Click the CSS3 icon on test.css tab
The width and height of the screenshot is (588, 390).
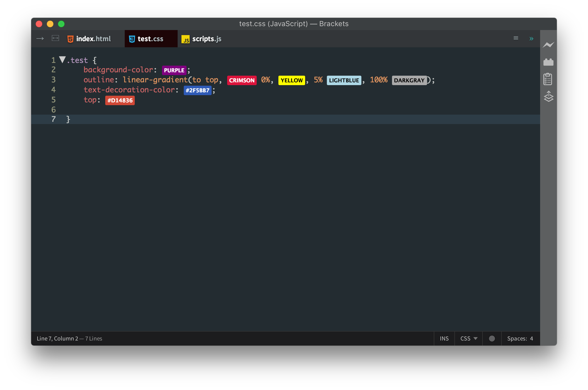[132, 39]
